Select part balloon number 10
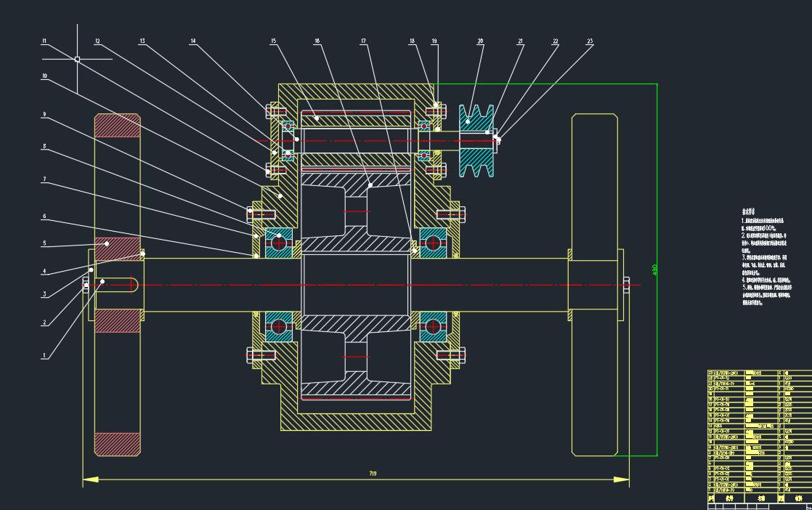Viewport: 812px width, 510px height. click(44, 76)
